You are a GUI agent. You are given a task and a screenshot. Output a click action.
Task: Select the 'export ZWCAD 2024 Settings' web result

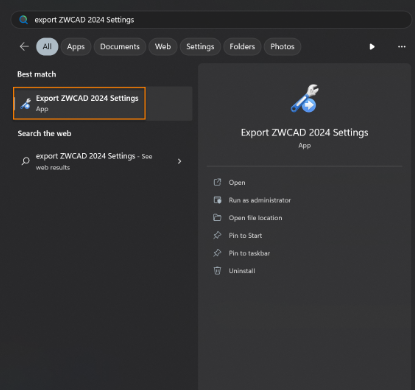coord(103,161)
